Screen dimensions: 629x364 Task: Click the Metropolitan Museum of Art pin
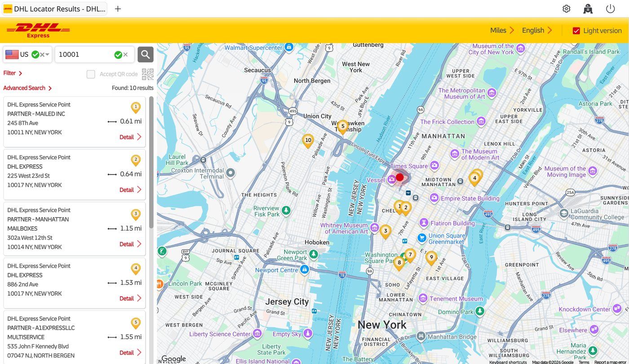[x=492, y=93]
